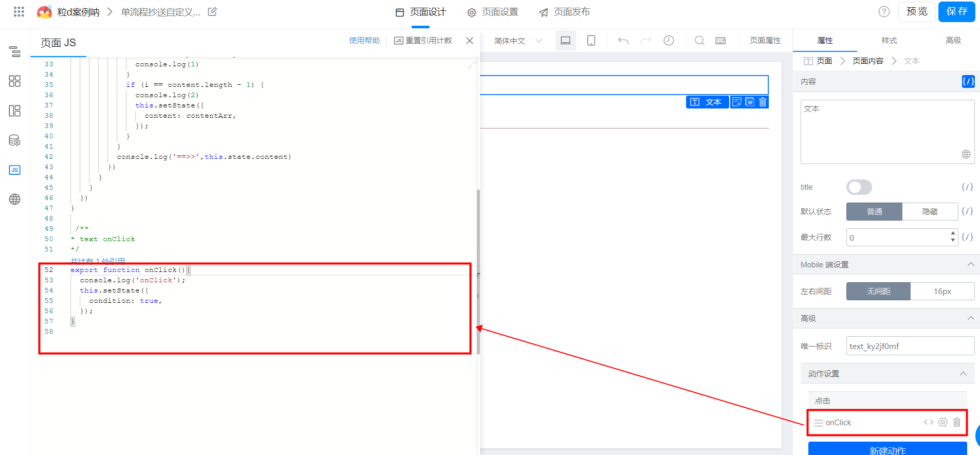Bind variable for title property

click(968, 187)
